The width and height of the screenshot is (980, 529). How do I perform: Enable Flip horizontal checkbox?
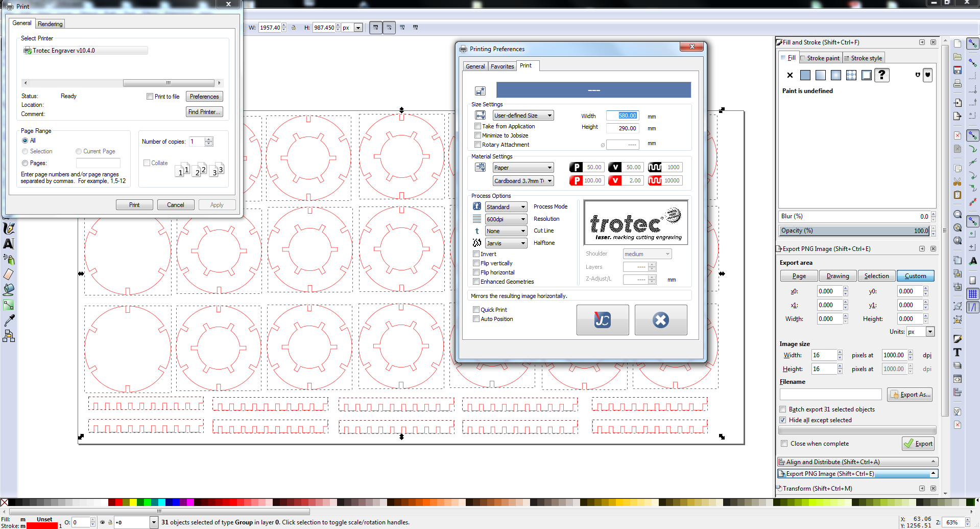(x=476, y=272)
